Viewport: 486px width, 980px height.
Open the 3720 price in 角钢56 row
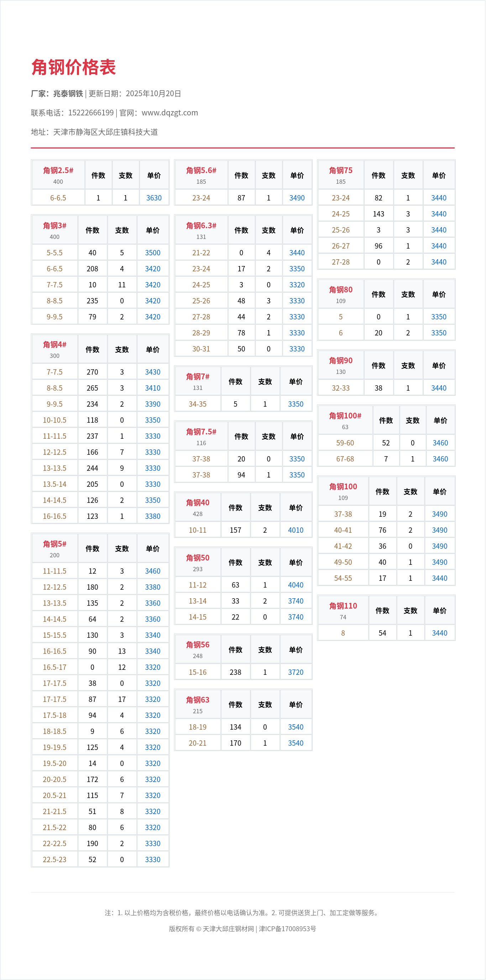(296, 672)
